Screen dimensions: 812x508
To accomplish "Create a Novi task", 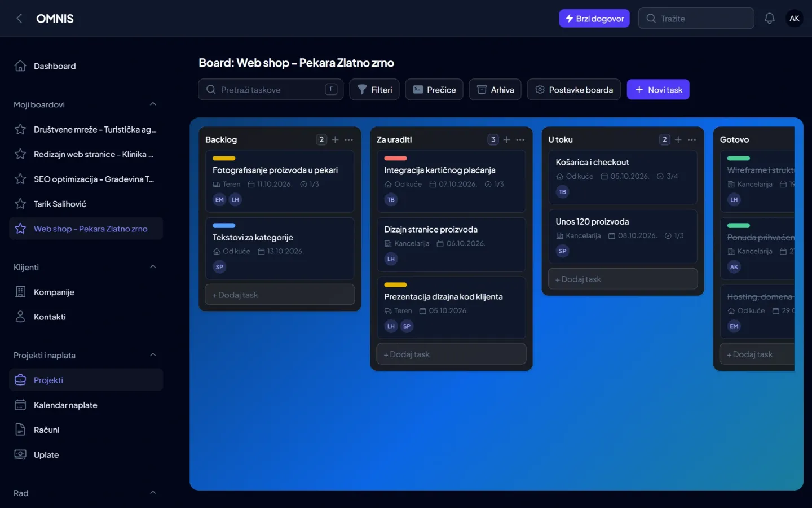I will [x=658, y=90].
